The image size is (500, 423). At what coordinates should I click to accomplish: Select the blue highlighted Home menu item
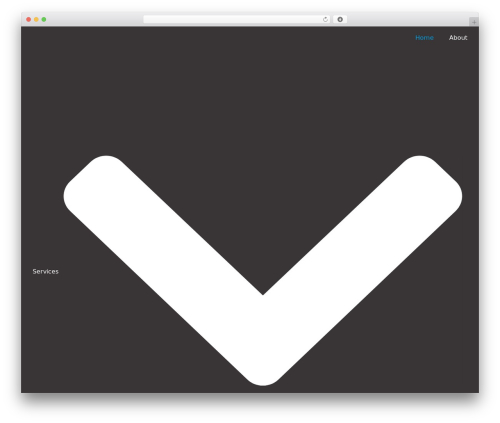(424, 38)
